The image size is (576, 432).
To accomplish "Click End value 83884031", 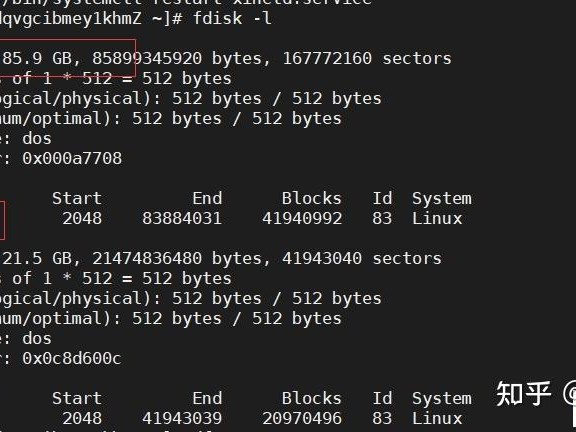I will (x=182, y=218).
